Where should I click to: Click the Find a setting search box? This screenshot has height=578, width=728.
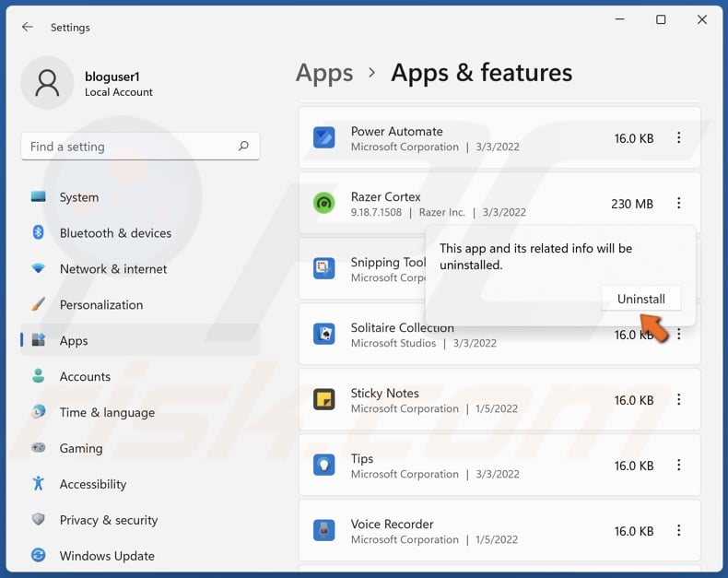click(140, 147)
